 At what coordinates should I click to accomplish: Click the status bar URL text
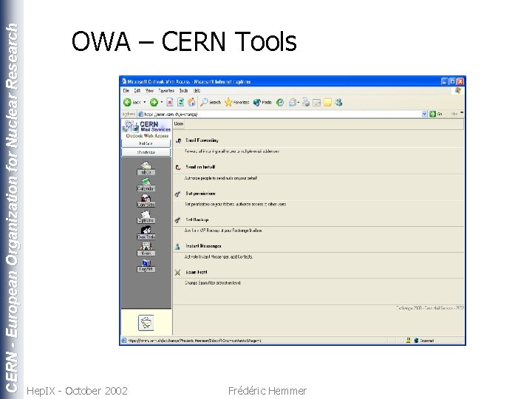point(194,341)
